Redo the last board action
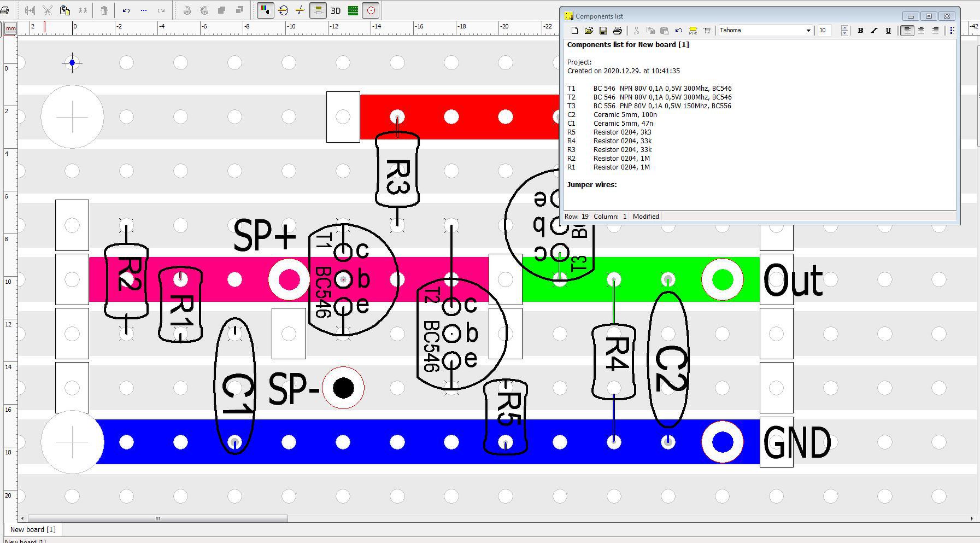The image size is (980, 543). point(161,10)
